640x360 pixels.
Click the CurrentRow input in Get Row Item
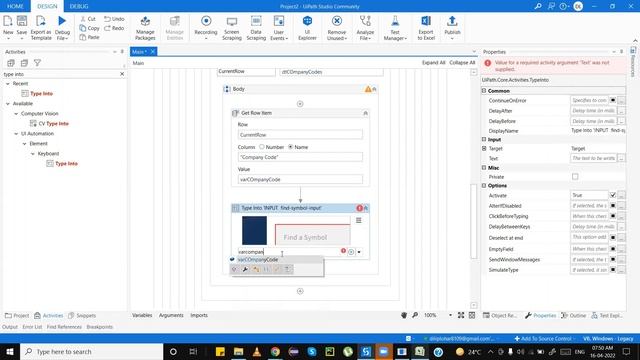(300, 135)
